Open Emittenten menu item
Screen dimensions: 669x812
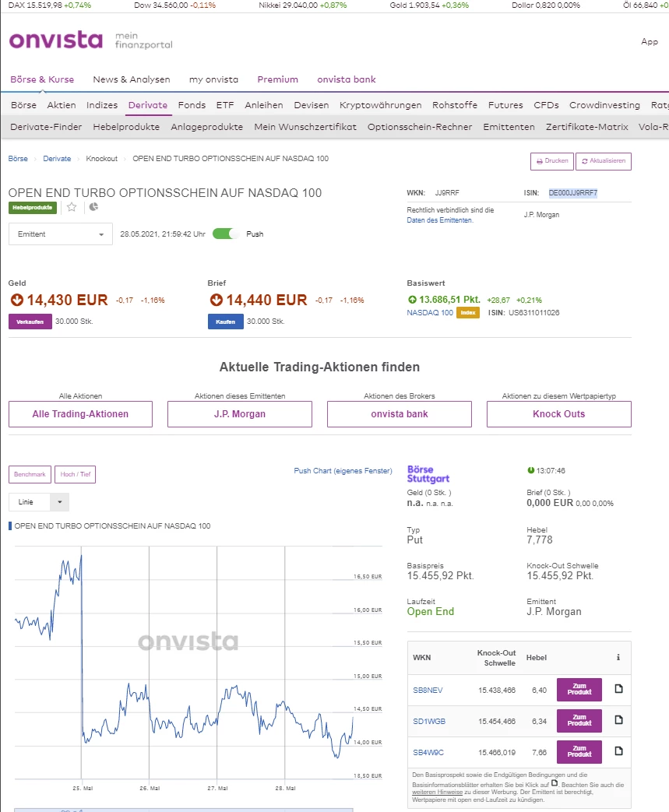pos(509,127)
